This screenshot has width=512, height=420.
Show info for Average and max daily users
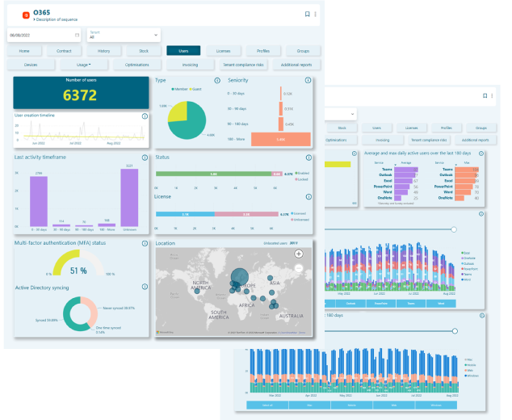(x=481, y=153)
